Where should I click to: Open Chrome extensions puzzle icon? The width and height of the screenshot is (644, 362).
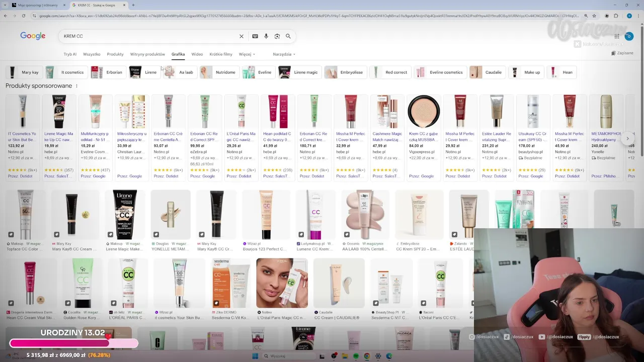pos(616,16)
